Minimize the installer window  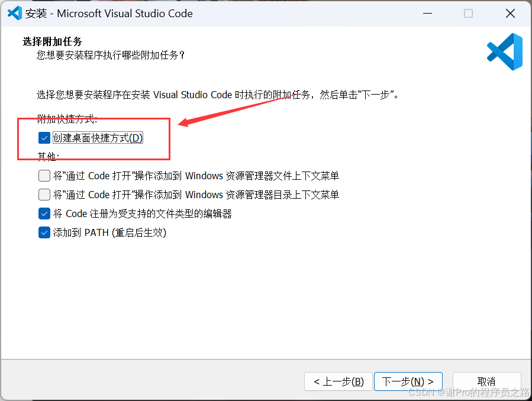(427, 14)
